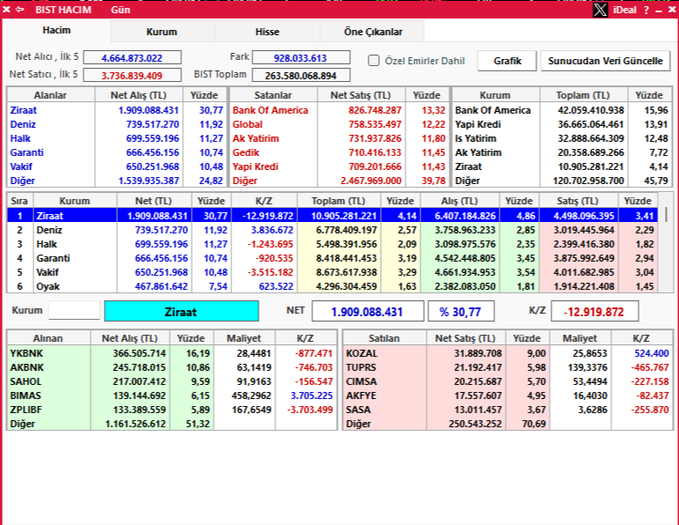The height and width of the screenshot is (525, 679).
Task: Select Deniz in Alanlar list
Action: [x=23, y=124]
